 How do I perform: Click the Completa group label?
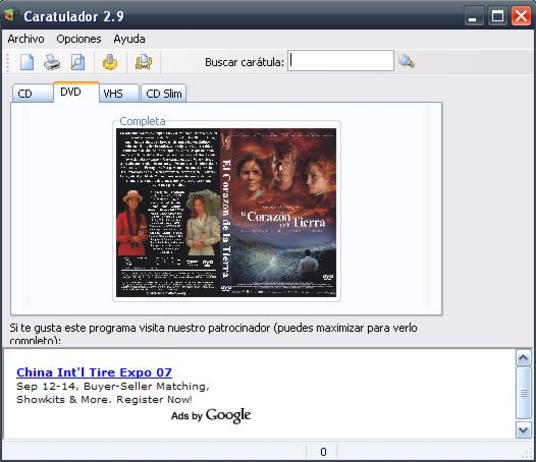pos(142,121)
